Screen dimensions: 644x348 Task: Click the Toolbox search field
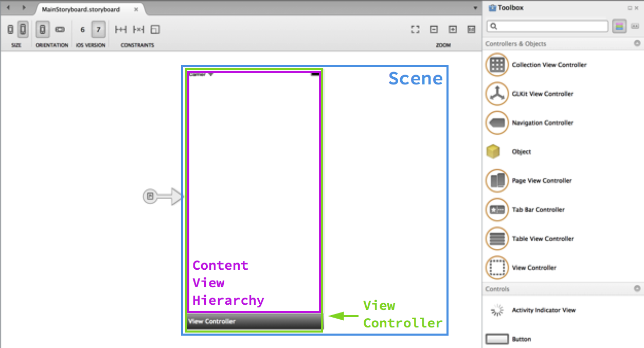[548, 26]
